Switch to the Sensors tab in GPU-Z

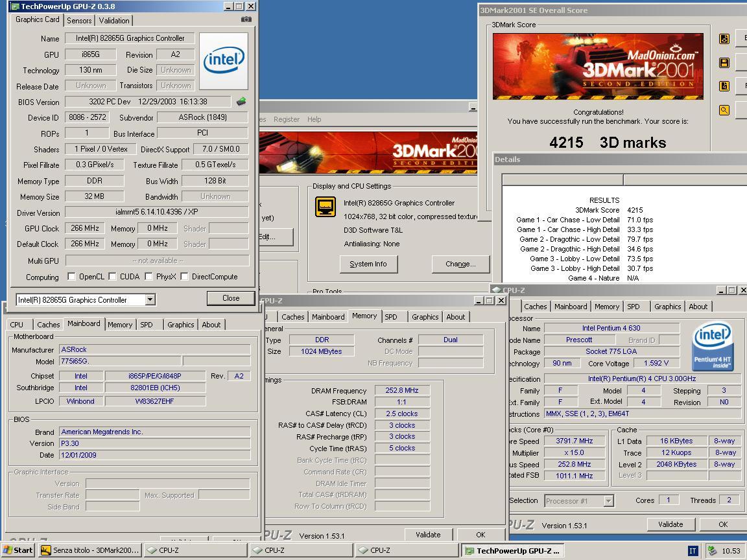tap(79, 21)
